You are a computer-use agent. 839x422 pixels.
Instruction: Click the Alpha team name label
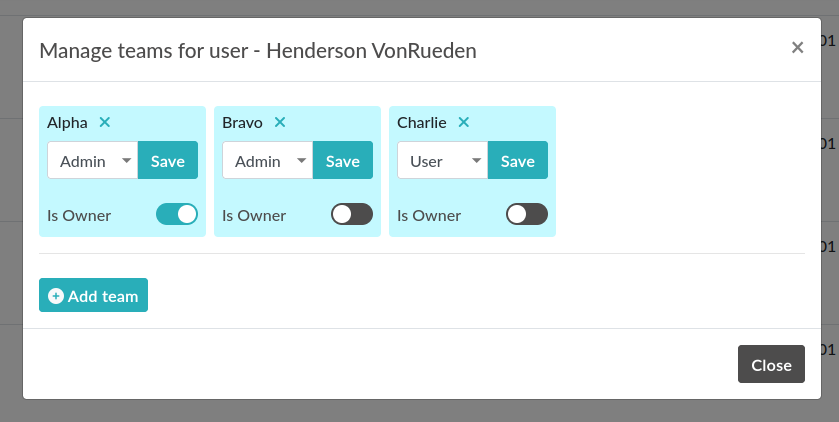pos(67,123)
